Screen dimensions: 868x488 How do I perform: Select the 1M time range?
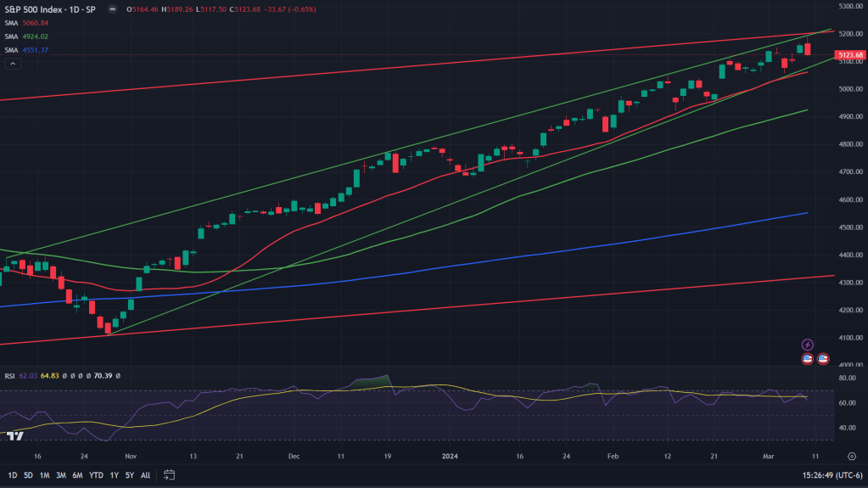(44, 474)
